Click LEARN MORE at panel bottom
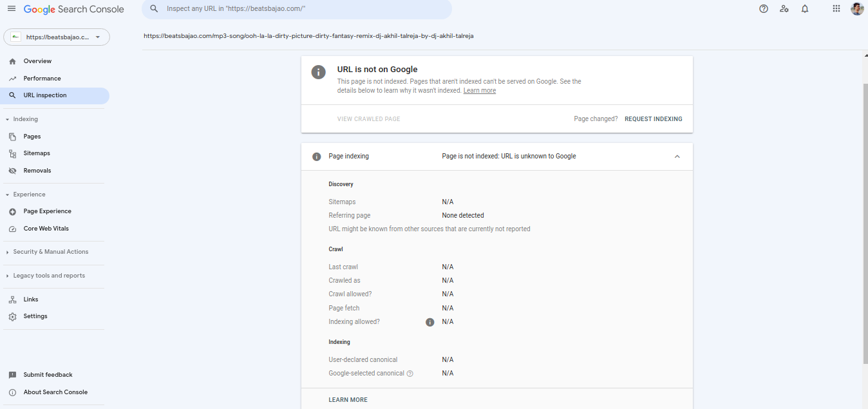 (x=348, y=400)
